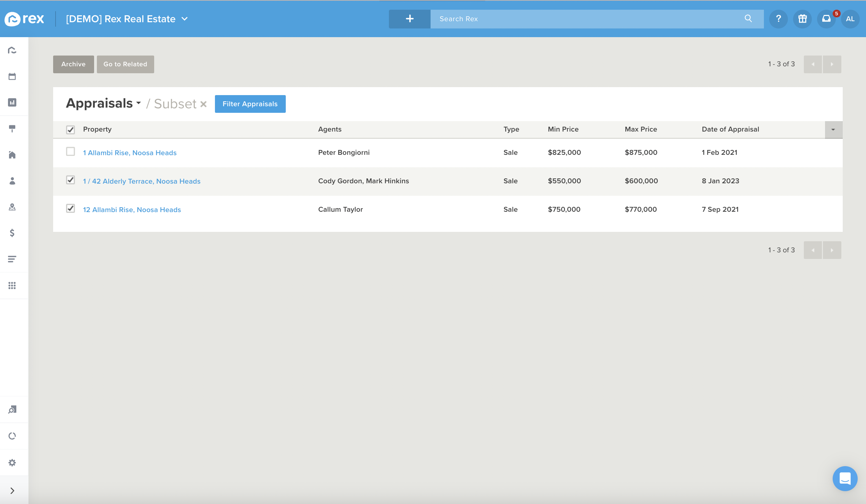Image resolution: width=866 pixels, height=504 pixels.
Task: Click the Archive button
Action: click(73, 64)
